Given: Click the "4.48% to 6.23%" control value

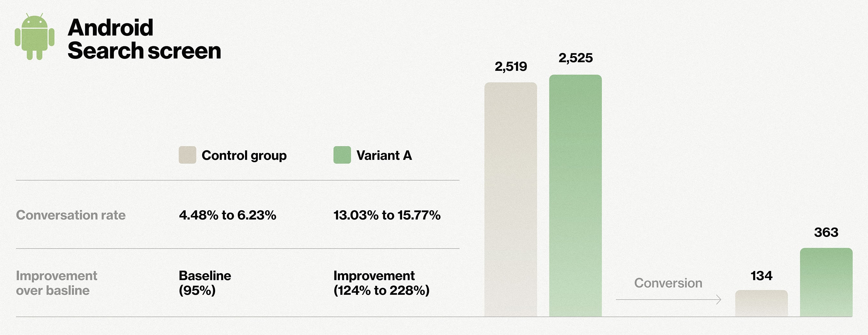Looking at the screenshot, I should pyautogui.click(x=228, y=215).
